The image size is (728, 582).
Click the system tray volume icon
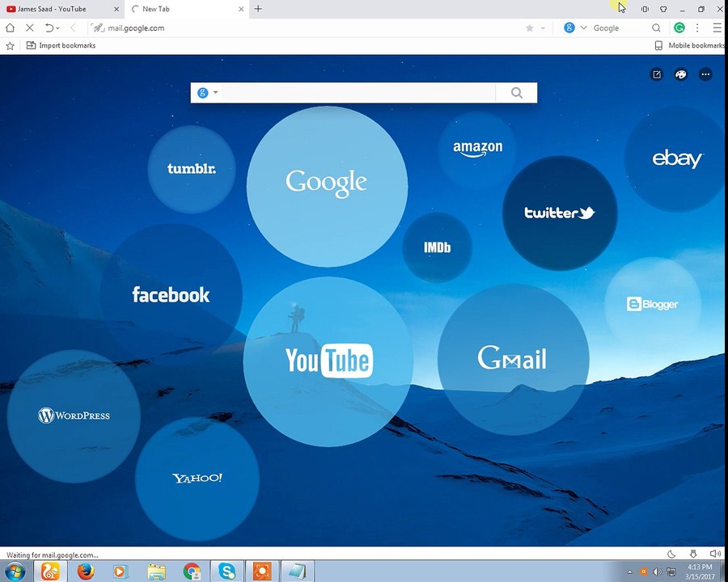pyautogui.click(x=657, y=571)
